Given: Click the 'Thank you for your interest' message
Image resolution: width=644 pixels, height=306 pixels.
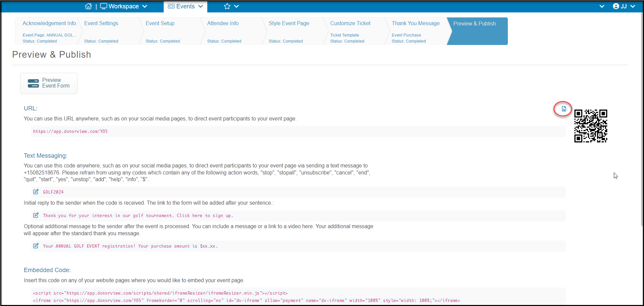Looking at the screenshot, I should (x=138, y=216).
